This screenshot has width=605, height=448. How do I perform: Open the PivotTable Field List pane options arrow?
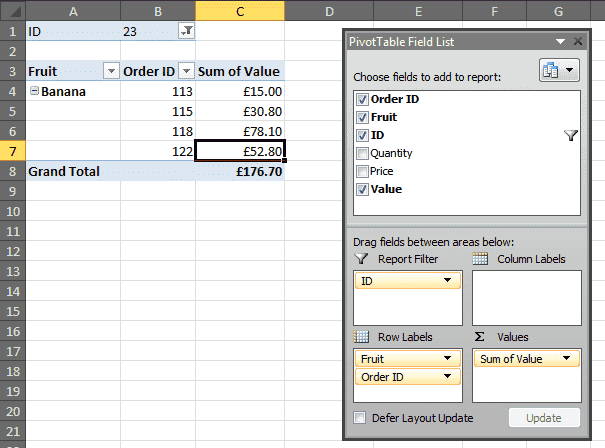561,42
